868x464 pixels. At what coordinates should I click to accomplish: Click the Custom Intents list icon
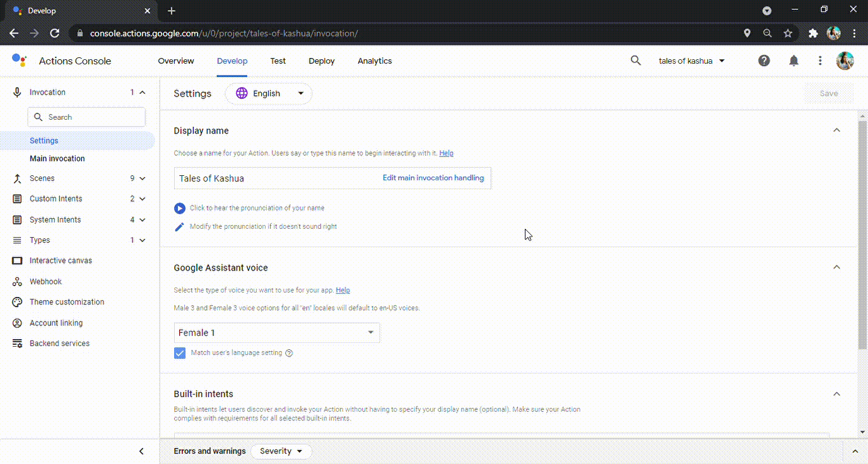point(18,199)
